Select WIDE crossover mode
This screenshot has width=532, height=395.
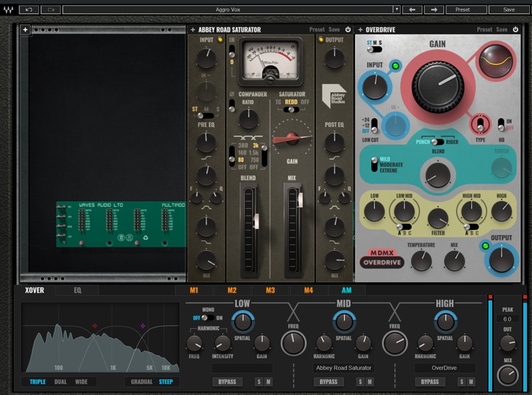coord(81,382)
